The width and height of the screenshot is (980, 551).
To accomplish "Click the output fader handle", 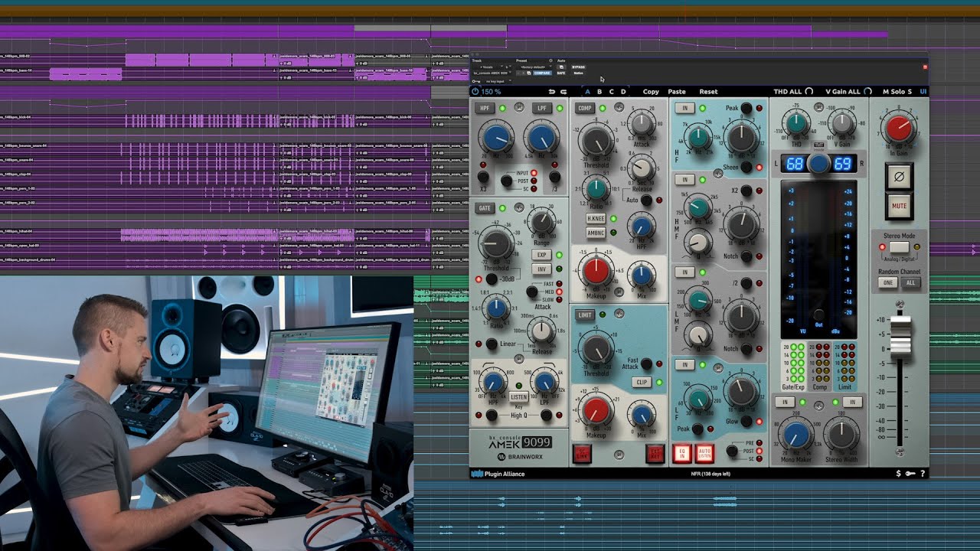I will [900, 335].
